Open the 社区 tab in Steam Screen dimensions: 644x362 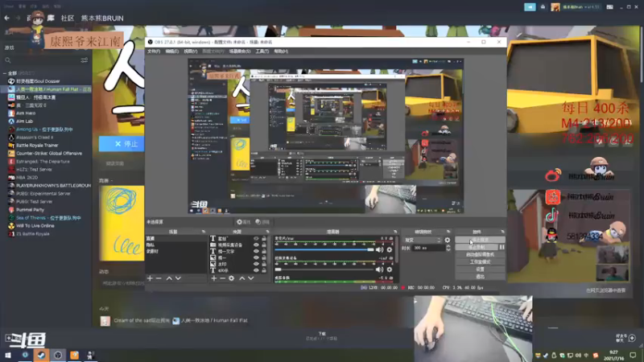tap(68, 18)
